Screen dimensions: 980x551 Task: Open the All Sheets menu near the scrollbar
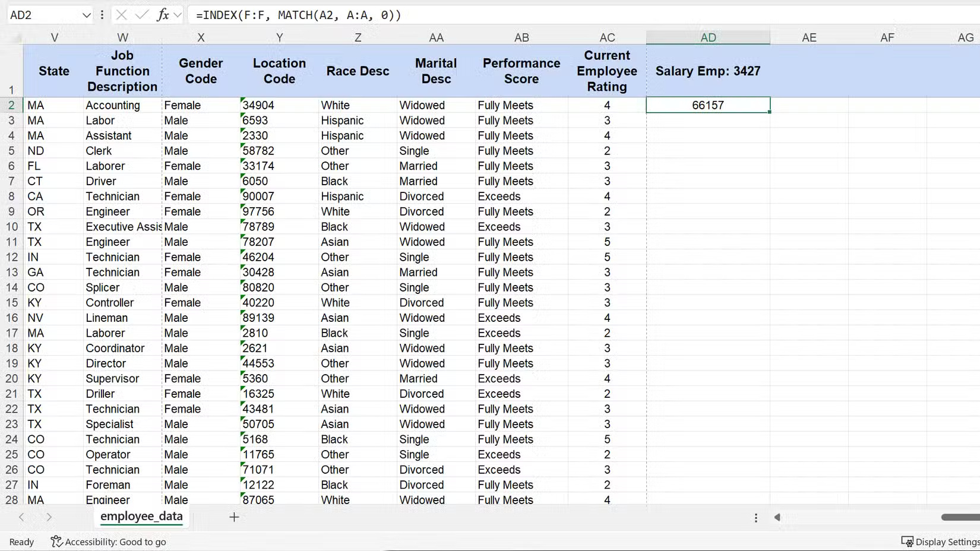[755, 517]
